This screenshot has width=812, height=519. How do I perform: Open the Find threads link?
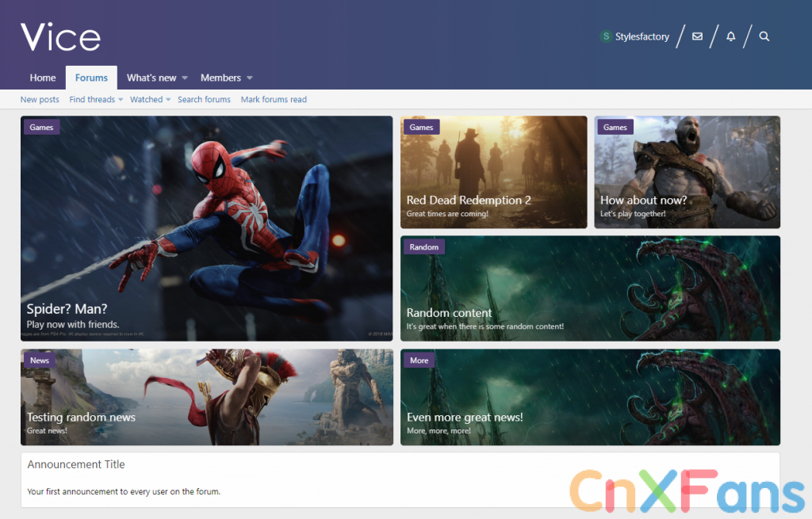click(x=92, y=99)
